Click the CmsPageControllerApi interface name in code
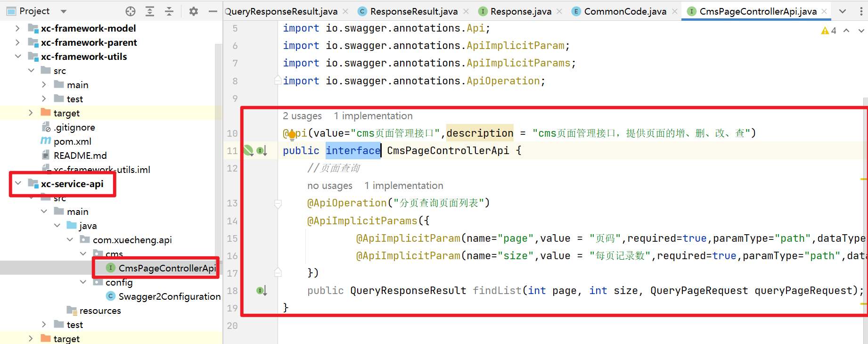The height and width of the screenshot is (344, 868). pyautogui.click(x=448, y=151)
